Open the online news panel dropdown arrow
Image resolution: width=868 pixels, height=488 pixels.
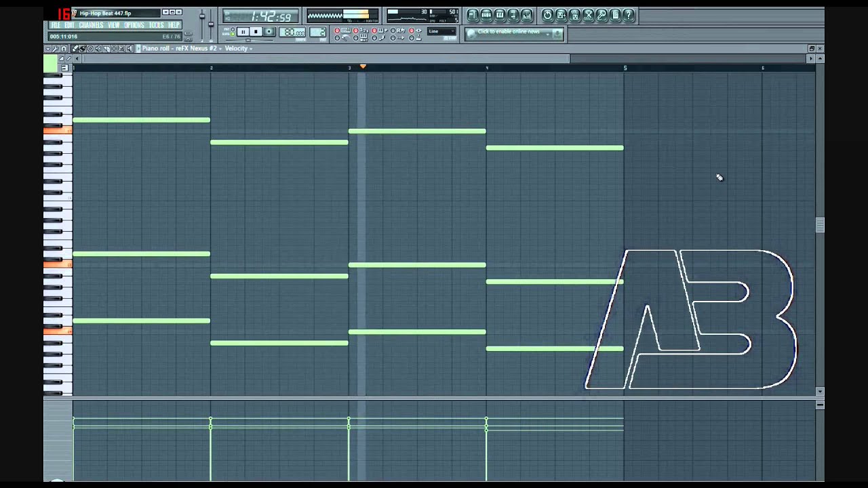[x=547, y=35]
